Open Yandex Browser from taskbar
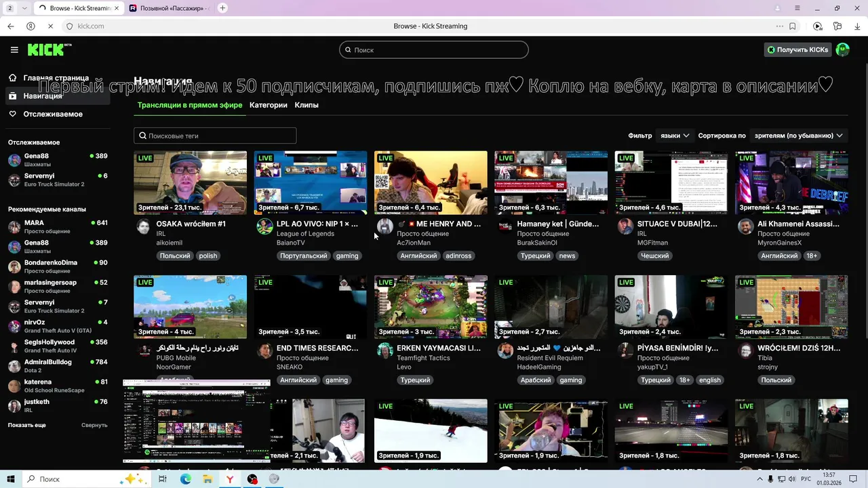The image size is (868, 488). pyautogui.click(x=230, y=479)
